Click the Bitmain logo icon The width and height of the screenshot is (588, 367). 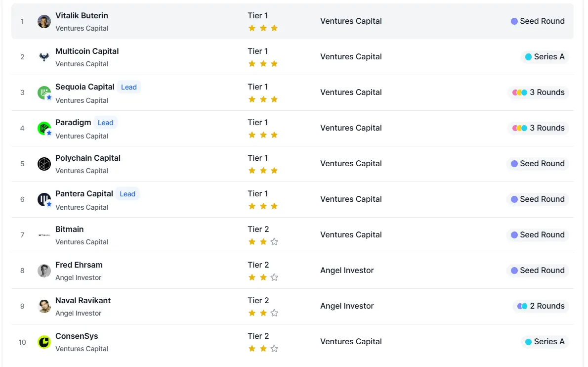[x=44, y=235]
